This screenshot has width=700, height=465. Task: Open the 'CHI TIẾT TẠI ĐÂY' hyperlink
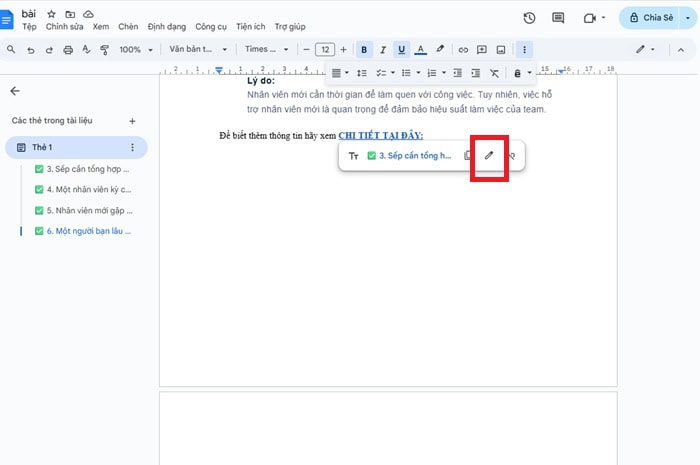(381, 136)
